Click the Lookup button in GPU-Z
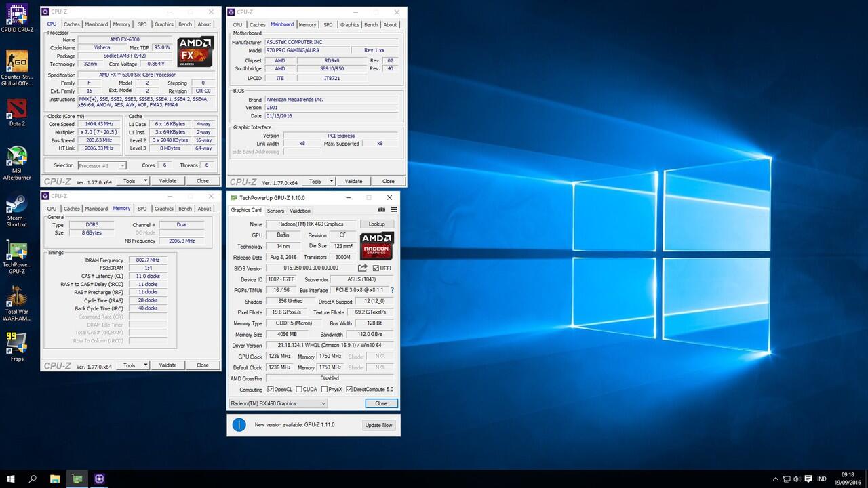 [x=376, y=224]
